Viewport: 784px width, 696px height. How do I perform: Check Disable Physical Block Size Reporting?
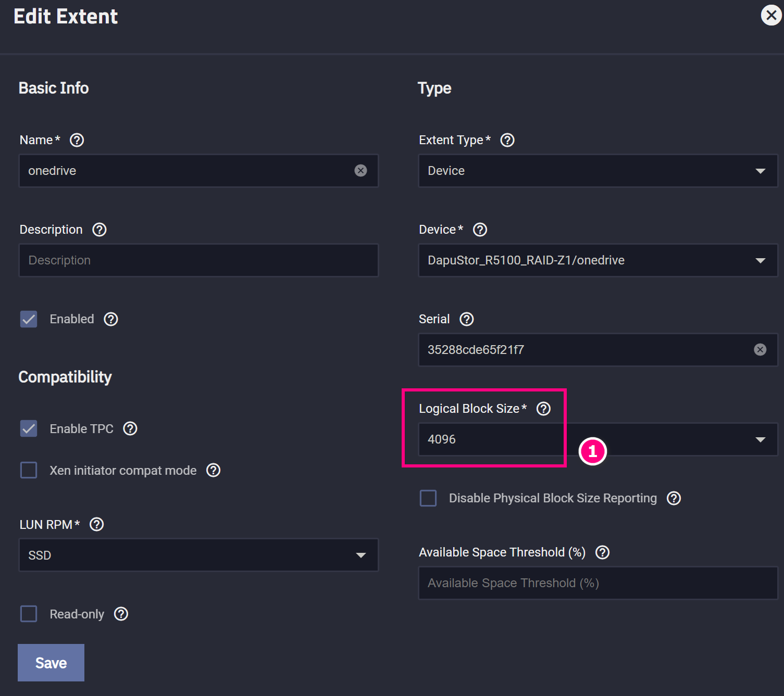click(428, 498)
